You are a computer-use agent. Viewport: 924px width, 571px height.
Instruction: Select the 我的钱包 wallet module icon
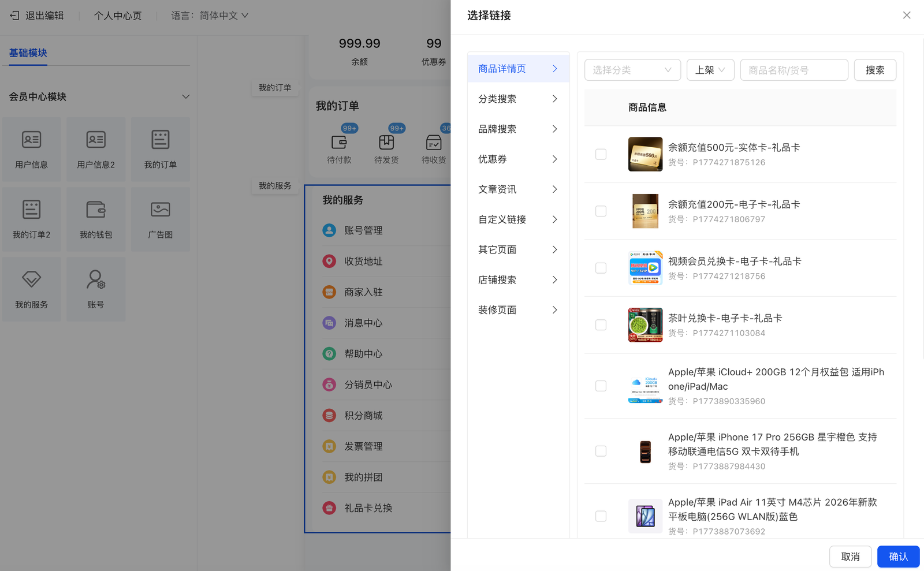96,210
